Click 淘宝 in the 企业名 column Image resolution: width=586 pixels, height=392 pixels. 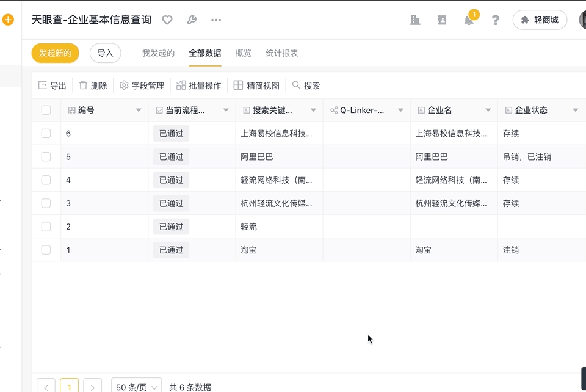[424, 250]
